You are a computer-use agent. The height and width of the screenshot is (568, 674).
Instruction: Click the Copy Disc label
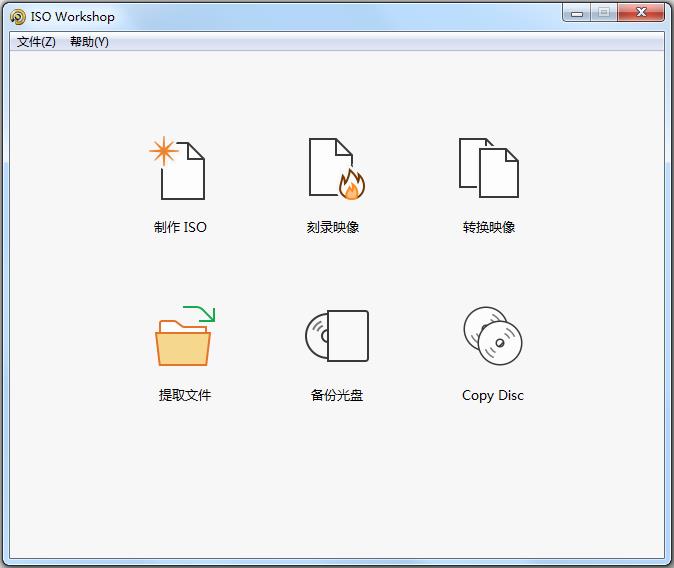point(493,395)
